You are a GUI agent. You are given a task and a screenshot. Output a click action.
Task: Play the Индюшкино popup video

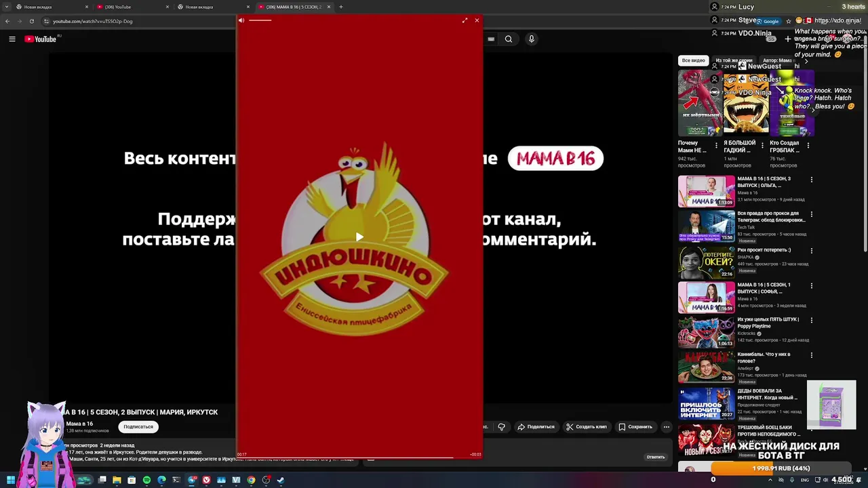point(359,237)
